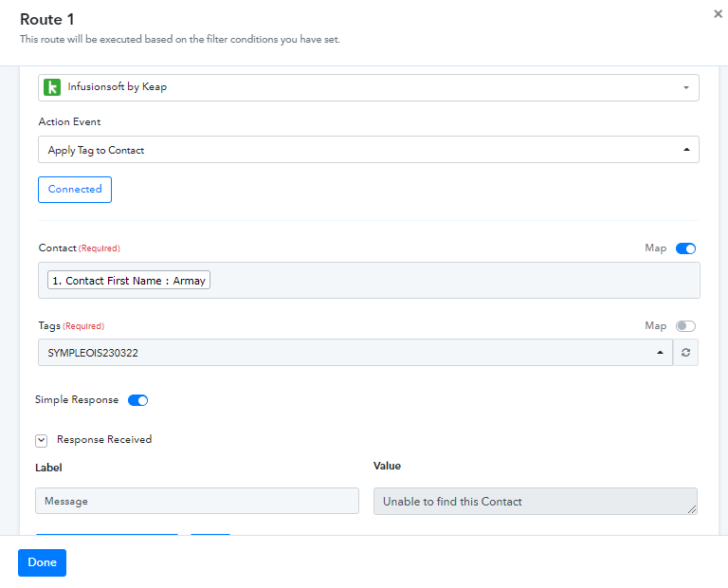The image size is (728, 588).
Task: Turn off the Contact Map toggle
Action: pos(685,248)
